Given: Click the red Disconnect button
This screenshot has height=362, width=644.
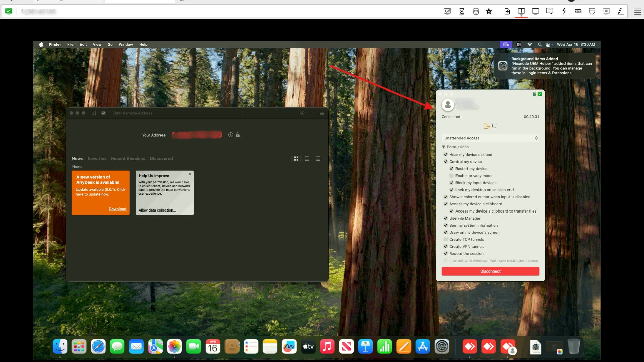Looking at the screenshot, I should tap(490, 271).
